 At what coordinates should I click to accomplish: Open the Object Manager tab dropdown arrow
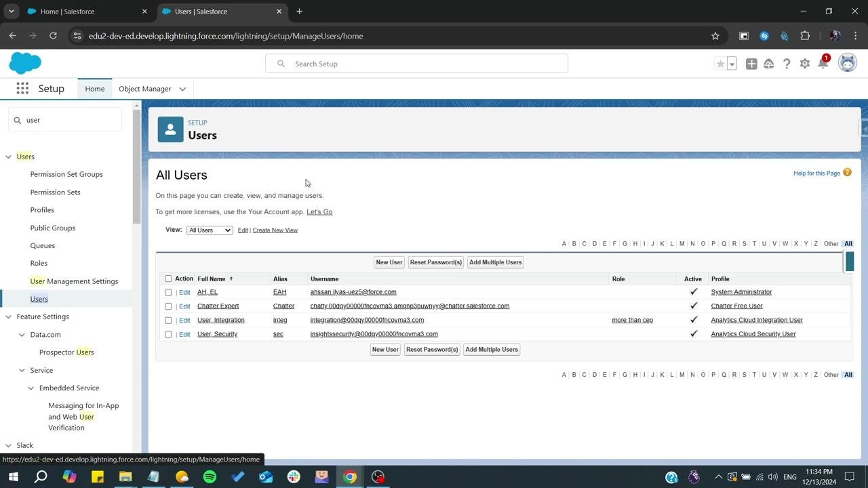tap(182, 89)
